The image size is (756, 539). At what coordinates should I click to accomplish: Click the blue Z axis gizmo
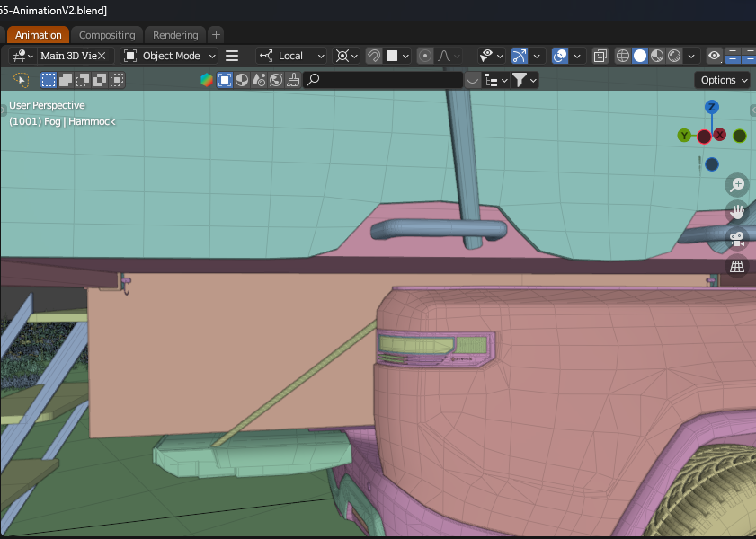(x=712, y=107)
